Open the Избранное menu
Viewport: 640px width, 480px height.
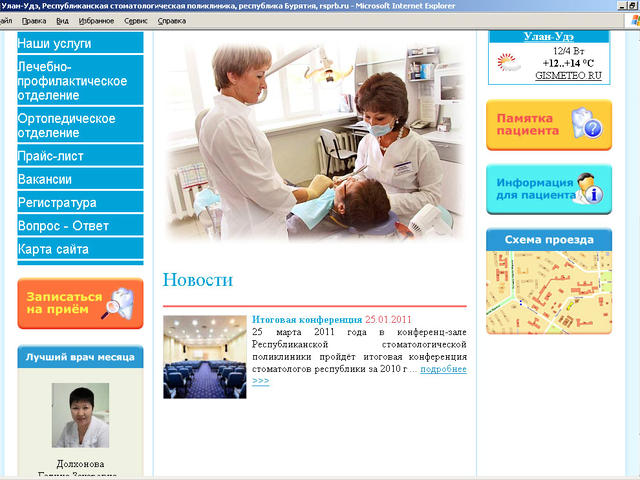click(96, 20)
